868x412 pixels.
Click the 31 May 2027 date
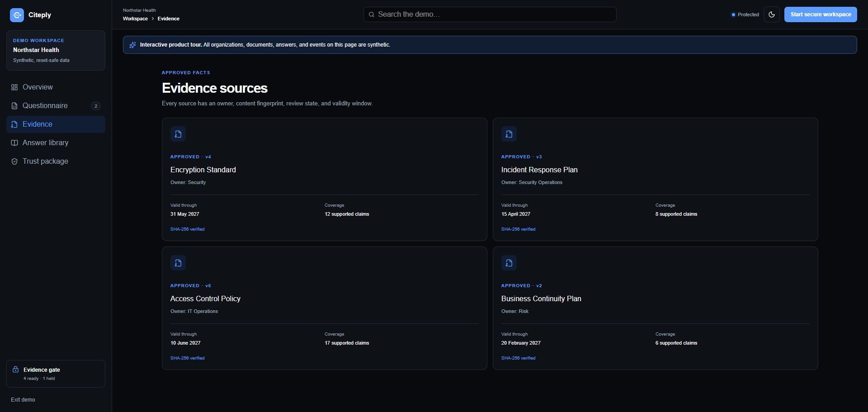tap(184, 214)
